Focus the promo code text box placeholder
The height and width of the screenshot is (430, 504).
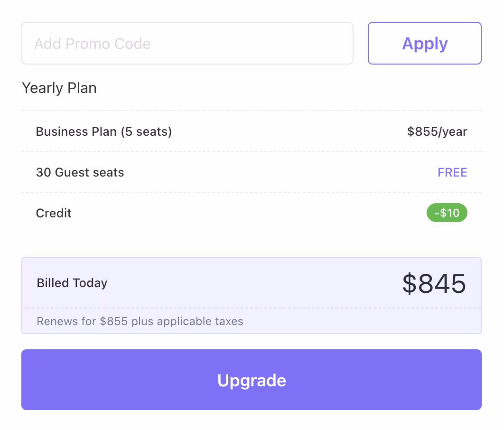(x=93, y=44)
